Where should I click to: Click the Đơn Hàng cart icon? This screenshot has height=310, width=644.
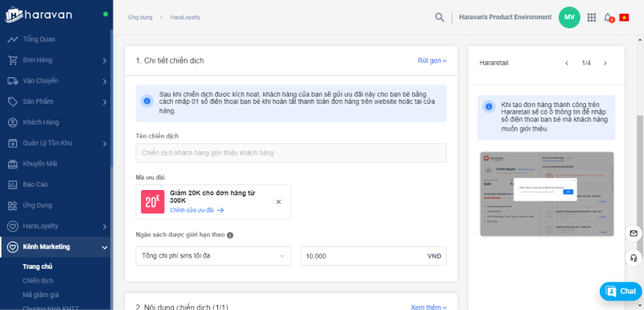13,60
